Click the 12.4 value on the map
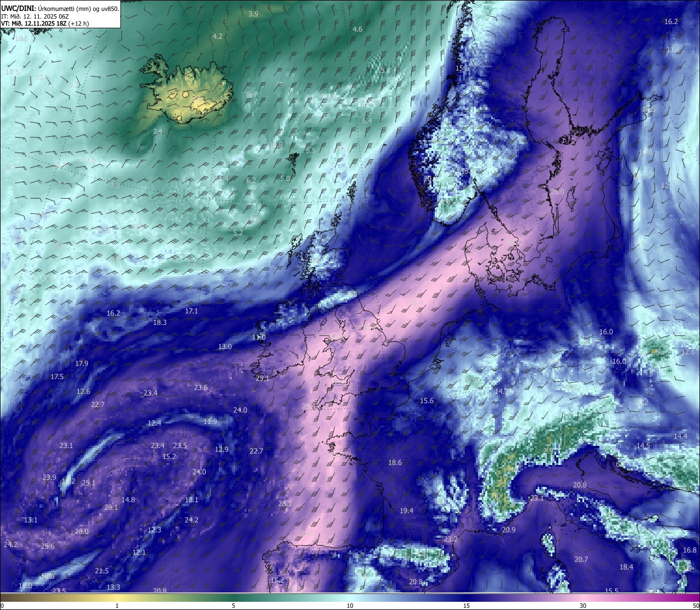 click(x=154, y=423)
